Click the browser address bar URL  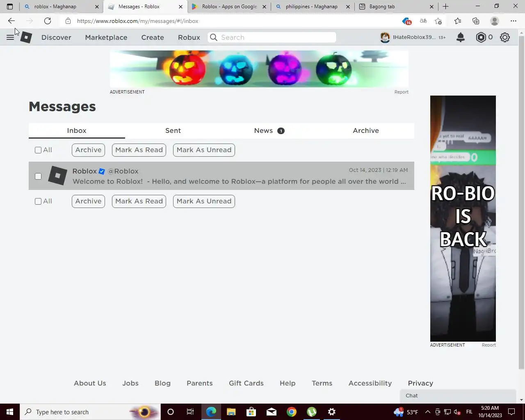[137, 21]
